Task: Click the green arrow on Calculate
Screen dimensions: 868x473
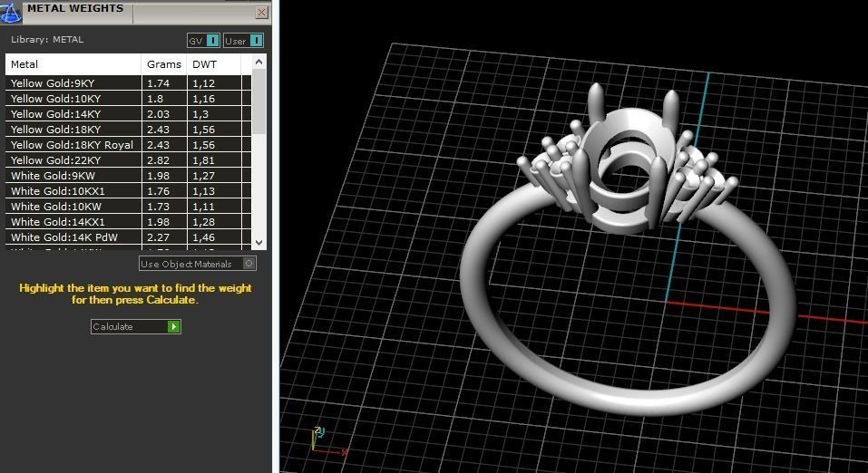Action: point(174,326)
